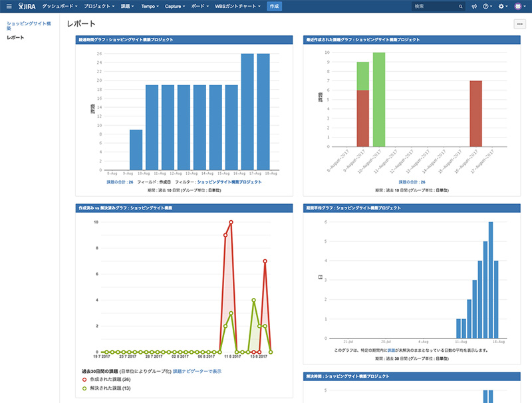
Task: Expand the ダッシュボード dropdown menu
Action: pos(60,6)
